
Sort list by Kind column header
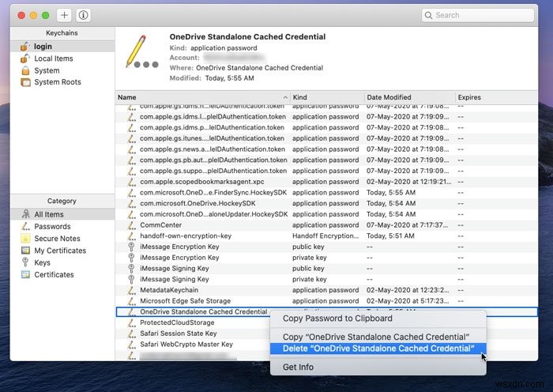[x=327, y=97]
